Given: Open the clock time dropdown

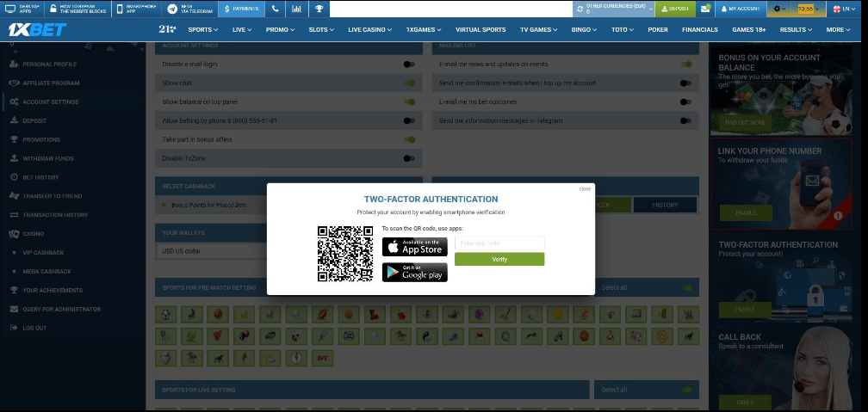Looking at the screenshot, I should coord(809,9).
